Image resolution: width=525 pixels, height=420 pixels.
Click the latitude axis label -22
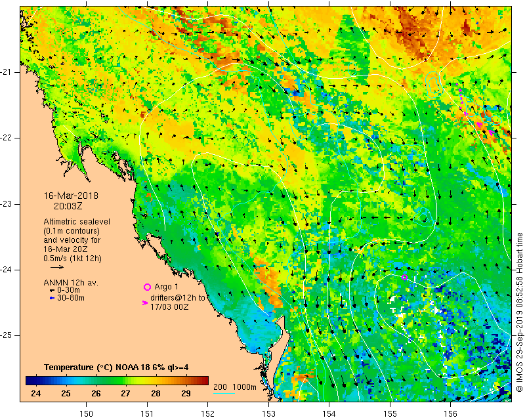click(x=6, y=138)
